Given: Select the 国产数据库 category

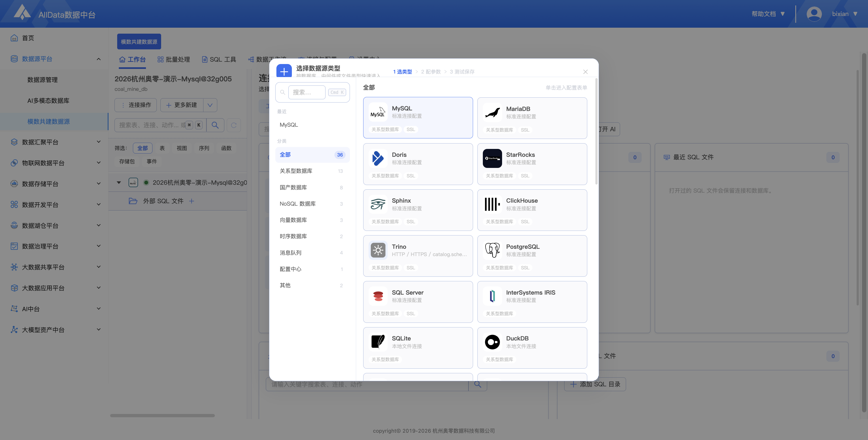Looking at the screenshot, I should [312, 187].
